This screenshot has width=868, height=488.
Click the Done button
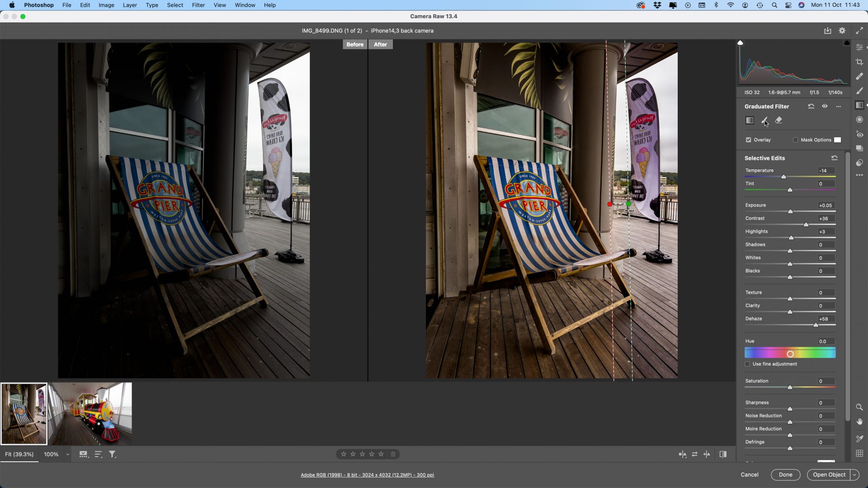pos(785,474)
